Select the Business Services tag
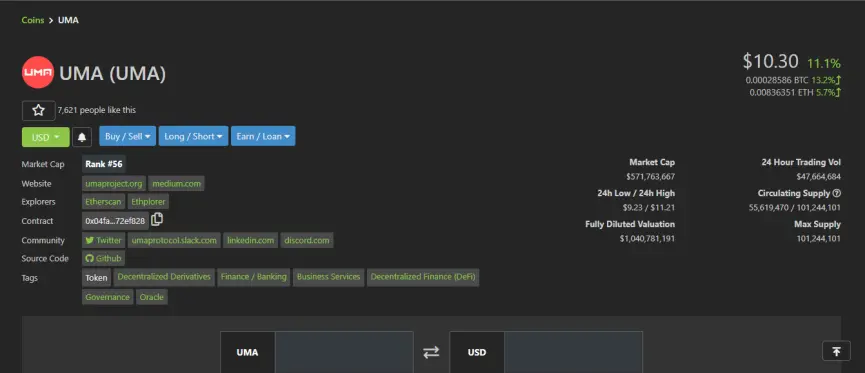Viewport: 865px width, 373px height. pyautogui.click(x=329, y=277)
